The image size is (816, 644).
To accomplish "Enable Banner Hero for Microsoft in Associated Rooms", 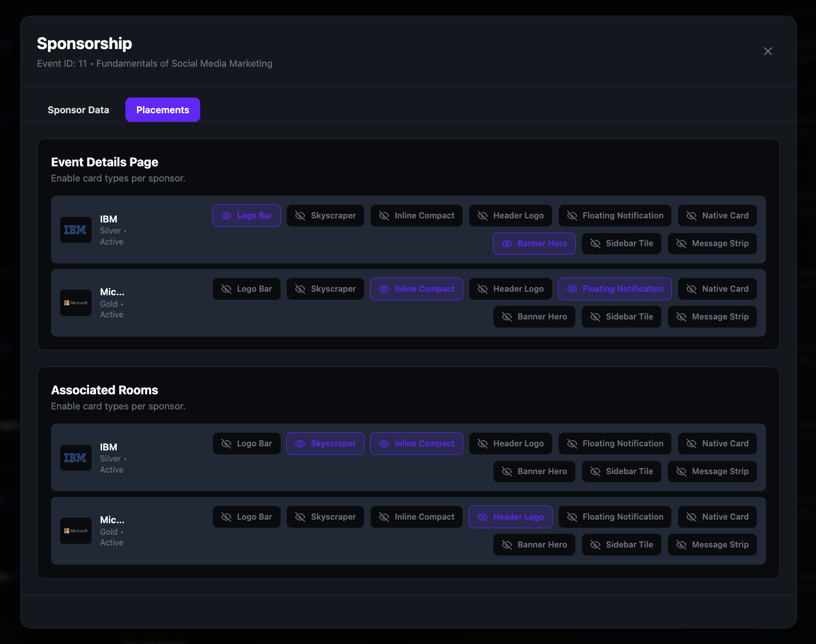I will (x=534, y=545).
